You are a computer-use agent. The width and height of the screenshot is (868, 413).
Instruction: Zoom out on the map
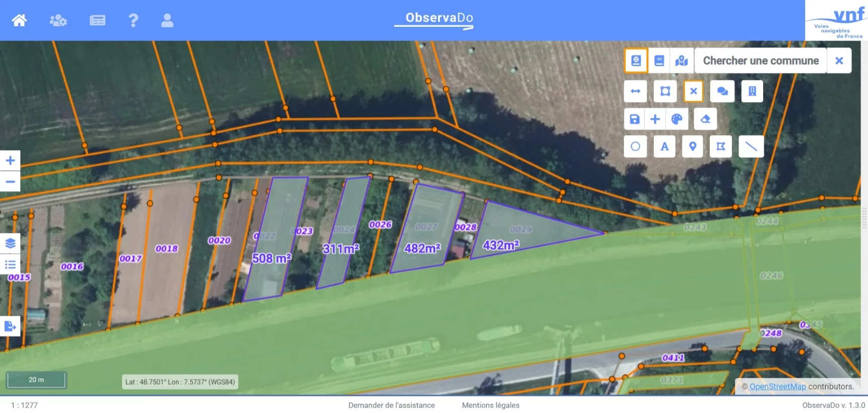[10, 182]
